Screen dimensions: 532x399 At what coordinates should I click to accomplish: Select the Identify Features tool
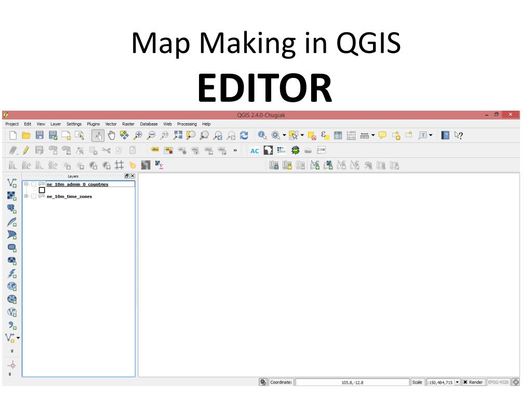point(262,136)
